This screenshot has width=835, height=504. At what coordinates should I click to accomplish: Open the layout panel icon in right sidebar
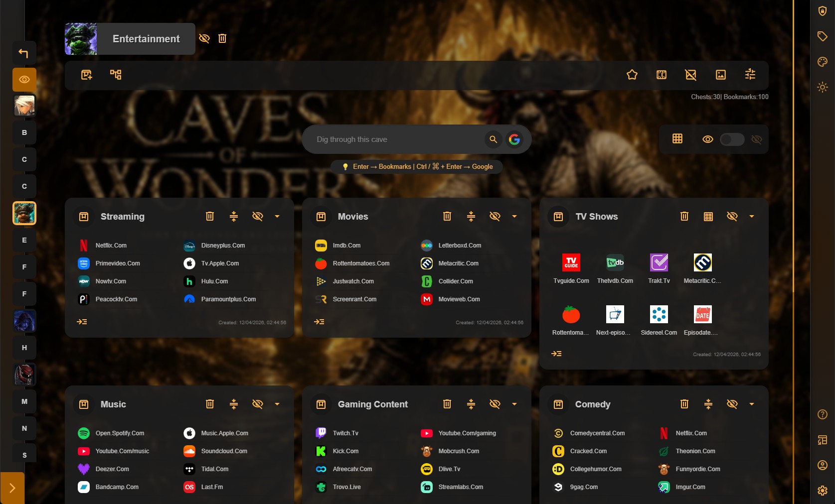point(823,440)
